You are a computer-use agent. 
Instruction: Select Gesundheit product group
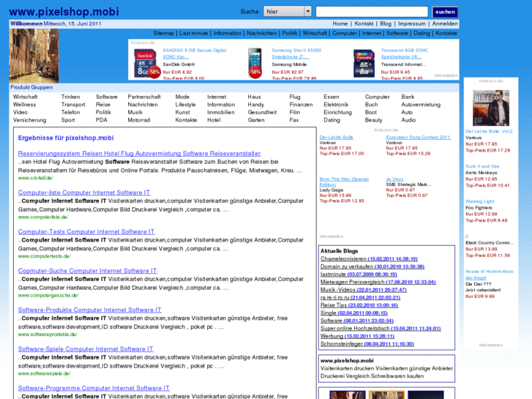262,113
